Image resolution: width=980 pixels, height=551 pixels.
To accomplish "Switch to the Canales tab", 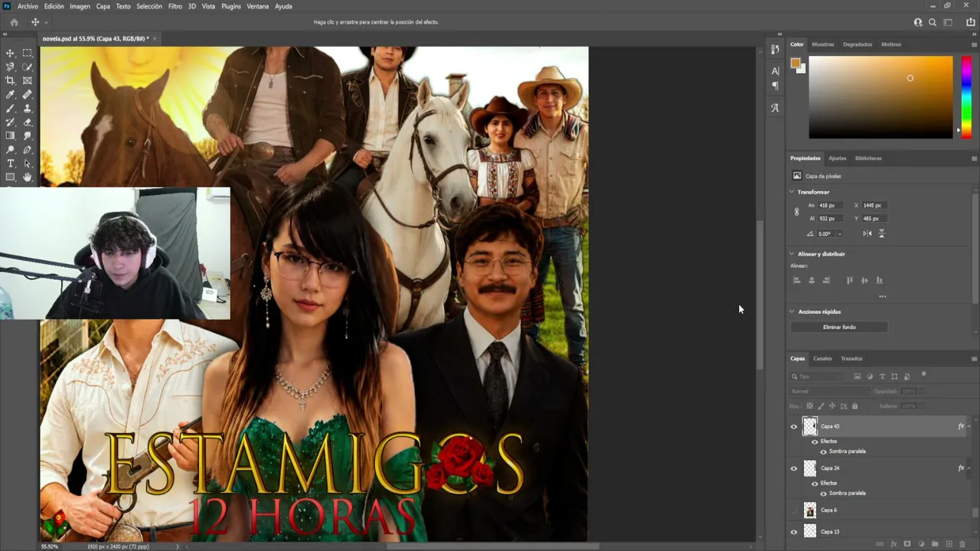I will tap(822, 359).
